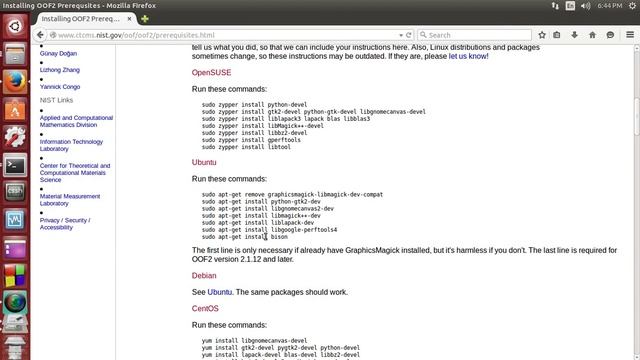Image resolution: width=640 pixels, height=360 pixels.
Task: Click the red Ubuntu section heading
Action: point(204,162)
